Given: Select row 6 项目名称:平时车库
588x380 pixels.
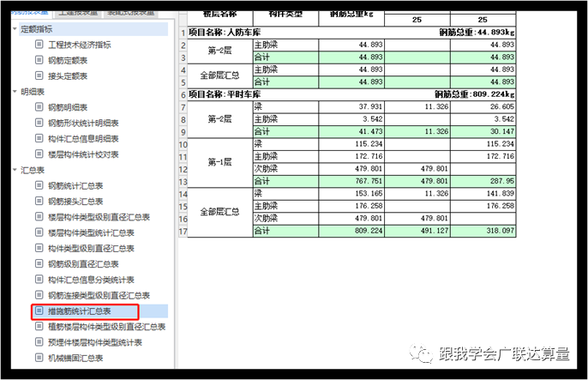Looking at the screenshot, I should pos(351,94).
